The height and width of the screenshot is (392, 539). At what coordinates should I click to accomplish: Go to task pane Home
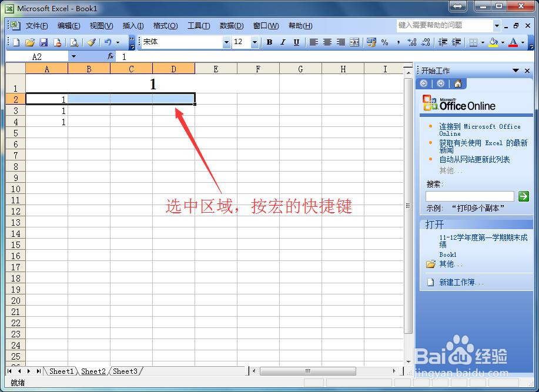click(x=457, y=83)
